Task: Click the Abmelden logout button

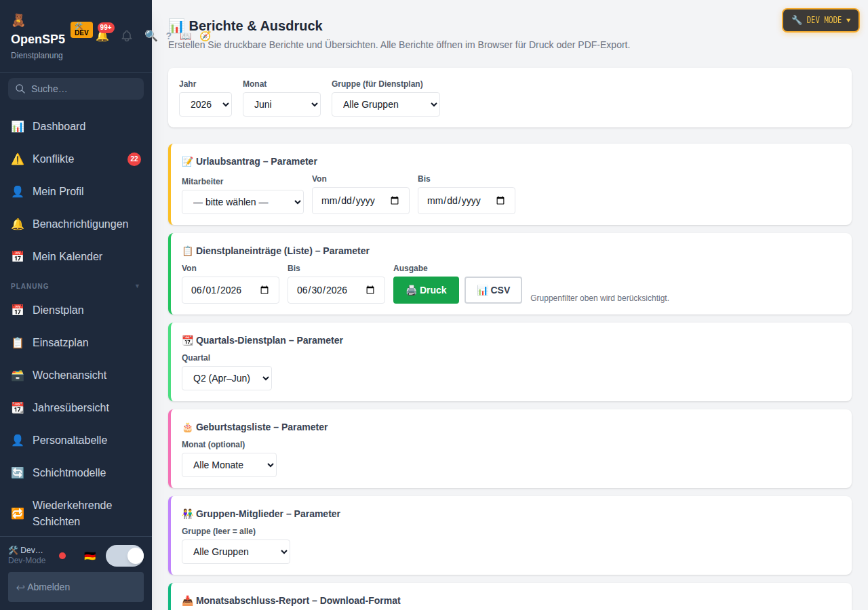Action: [x=76, y=587]
